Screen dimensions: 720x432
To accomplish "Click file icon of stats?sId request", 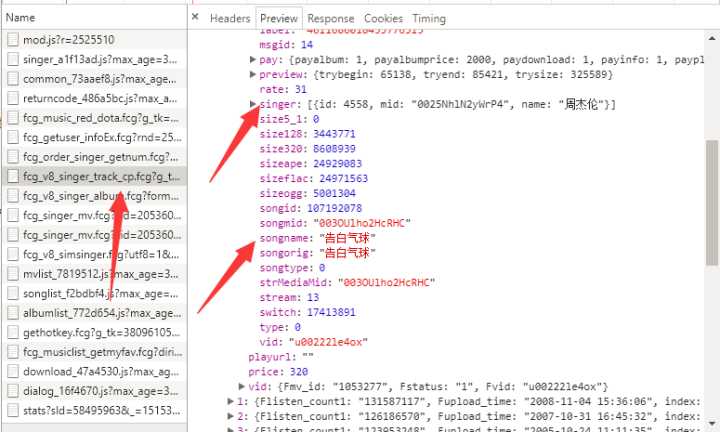I will click(13, 410).
